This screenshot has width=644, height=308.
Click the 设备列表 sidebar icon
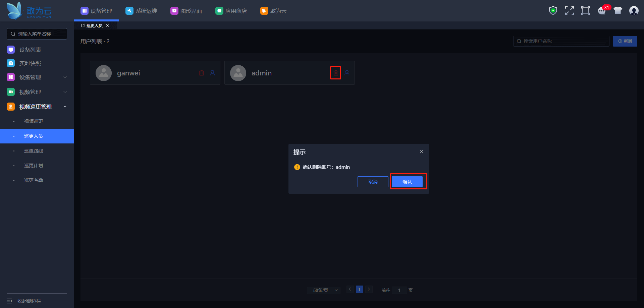pos(11,50)
